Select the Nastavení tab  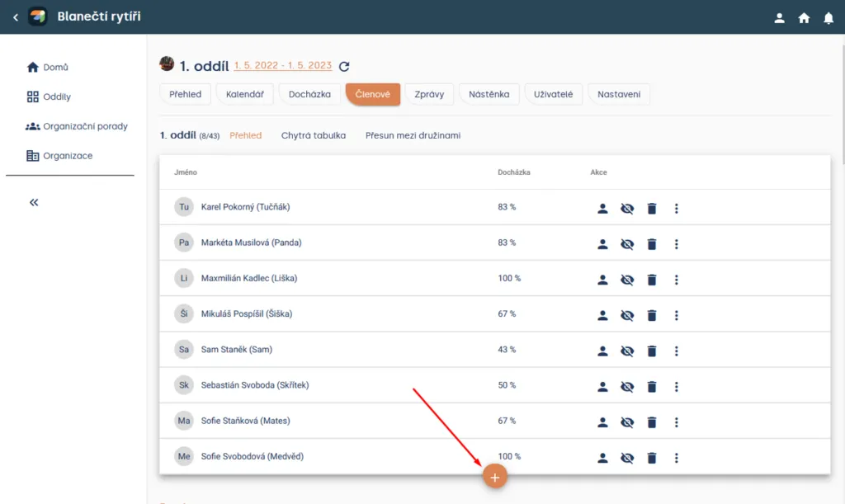click(x=619, y=94)
